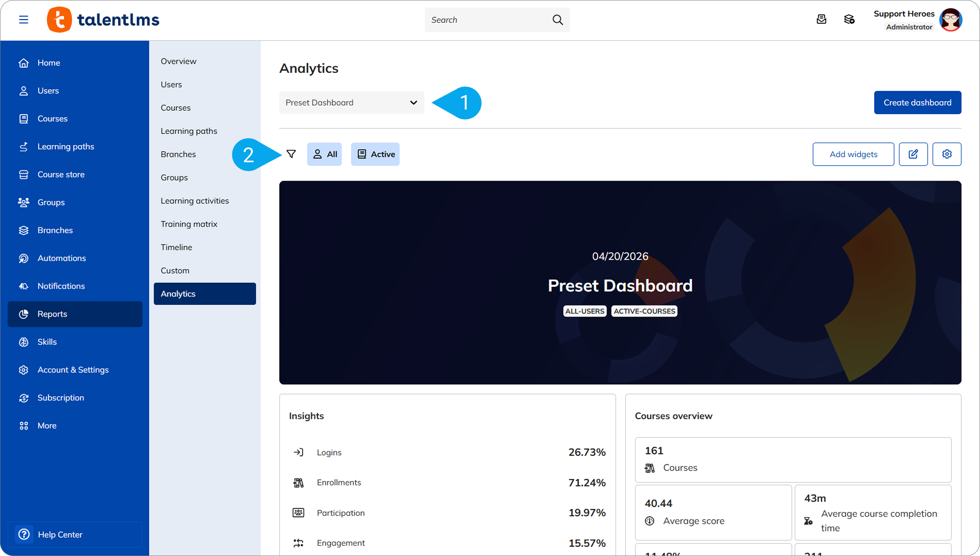Click the Engagement insight icon
This screenshot has height=556, width=980.
pyautogui.click(x=298, y=543)
